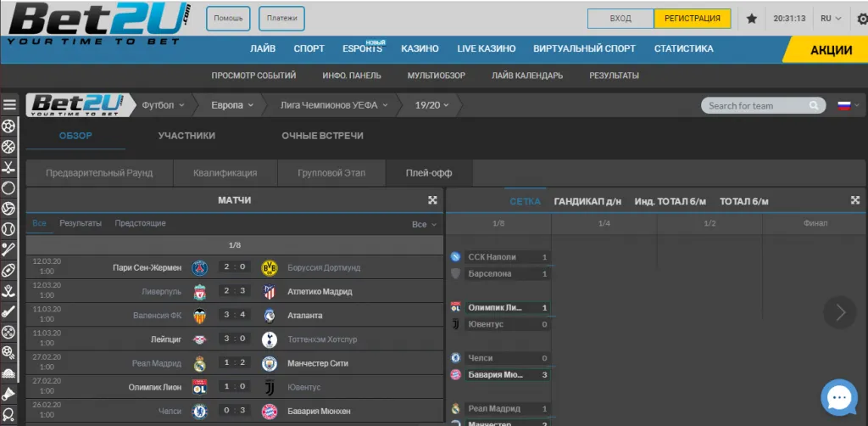
Task: Open ЛАЙВ КАЛЕНДАРЬ submenu link
Action: (x=527, y=76)
